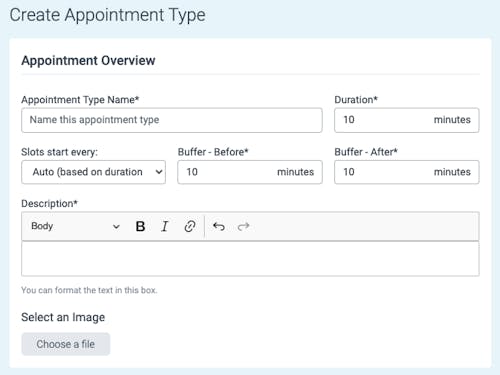Apply Italic formatting in description editor
Screen dimensions: 500x375
[165, 226]
